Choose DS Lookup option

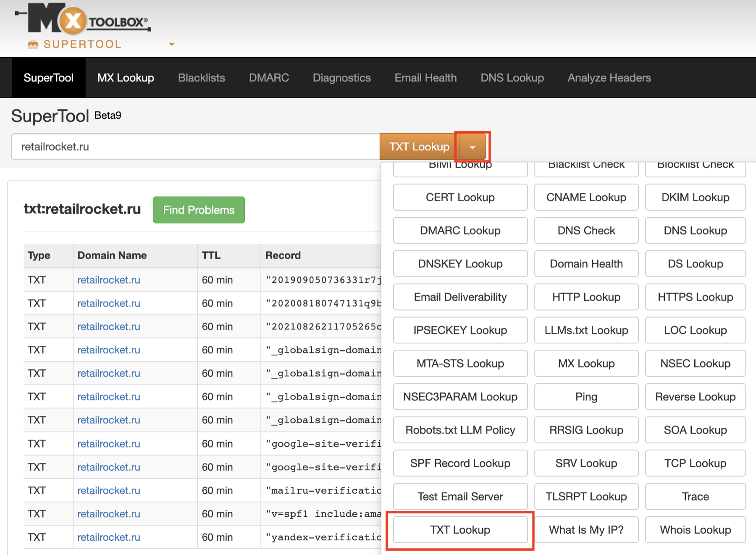pyautogui.click(x=696, y=264)
